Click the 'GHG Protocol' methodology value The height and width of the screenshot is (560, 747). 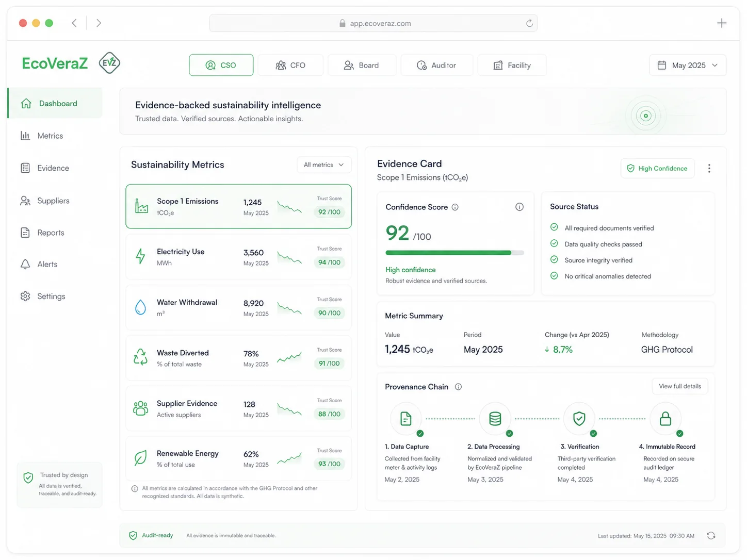(x=667, y=350)
